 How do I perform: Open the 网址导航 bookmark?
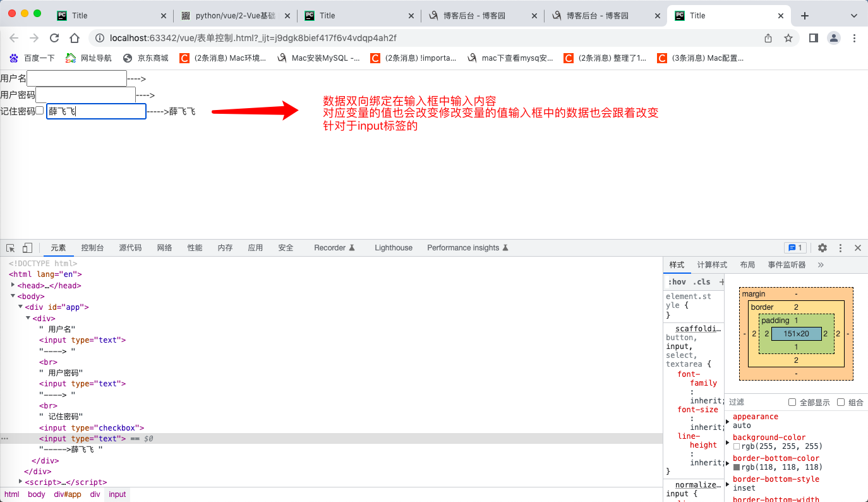[x=89, y=58]
